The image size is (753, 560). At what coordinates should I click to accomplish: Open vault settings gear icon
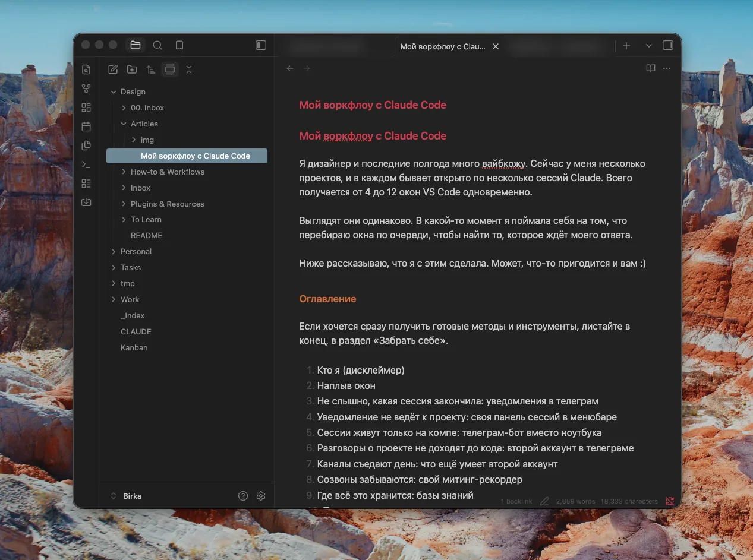[x=261, y=496]
